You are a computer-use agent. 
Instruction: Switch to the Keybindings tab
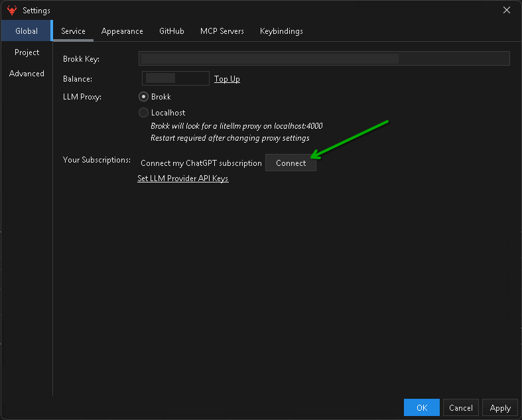coord(281,31)
